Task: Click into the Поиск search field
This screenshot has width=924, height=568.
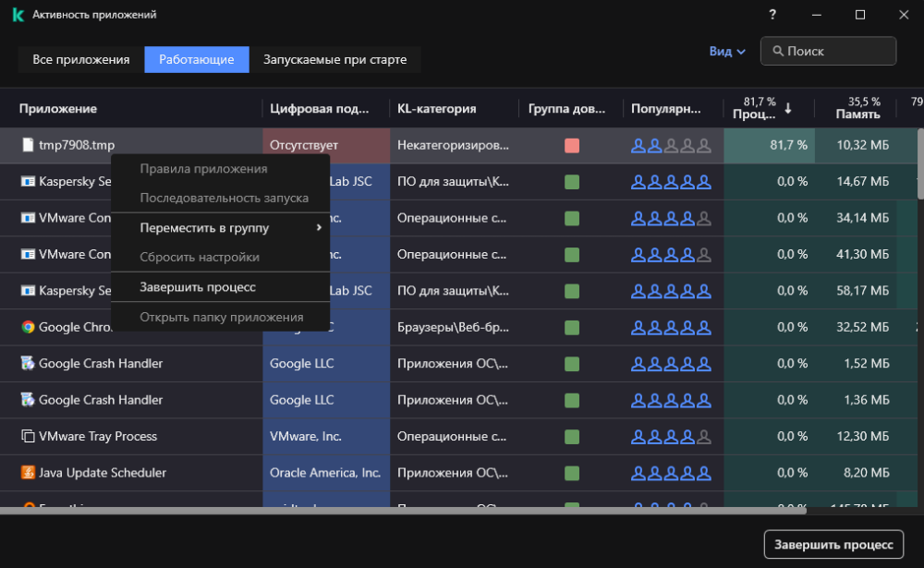Action: tap(836, 52)
